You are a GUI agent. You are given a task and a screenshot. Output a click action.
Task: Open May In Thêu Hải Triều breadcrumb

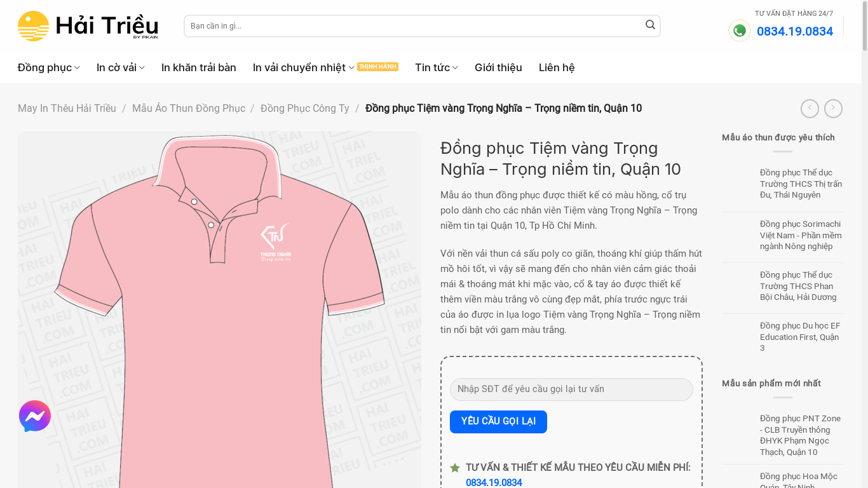coord(67,108)
